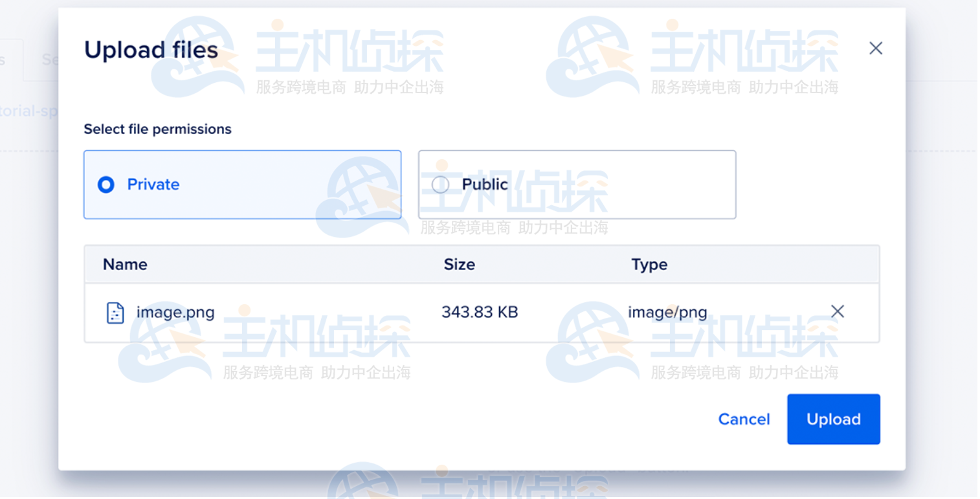Click the image/png type value
The width and height of the screenshot is (980, 499).
pyautogui.click(x=667, y=313)
